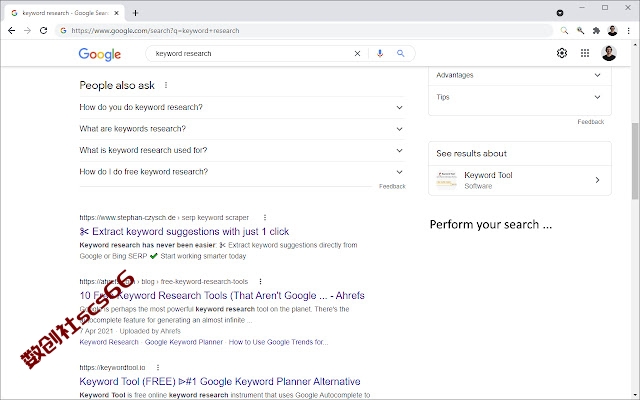The width and height of the screenshot is (640, 400).
Task: Open the Extensions puzzle piece menu
Action: (x=596, y=31)
